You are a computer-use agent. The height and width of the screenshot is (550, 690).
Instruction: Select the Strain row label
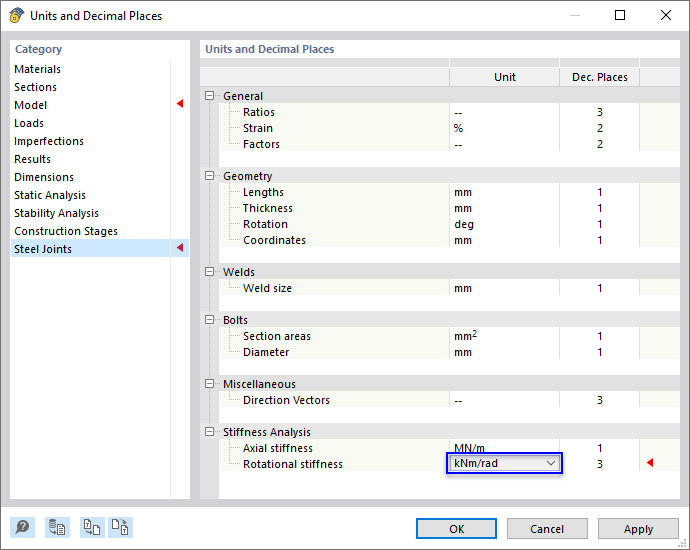[x=258, y=128]
